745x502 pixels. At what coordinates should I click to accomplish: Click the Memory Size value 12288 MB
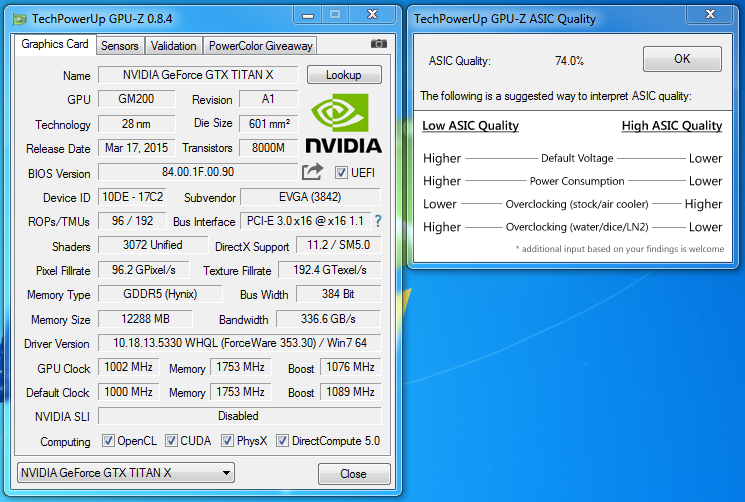(145, 319)
